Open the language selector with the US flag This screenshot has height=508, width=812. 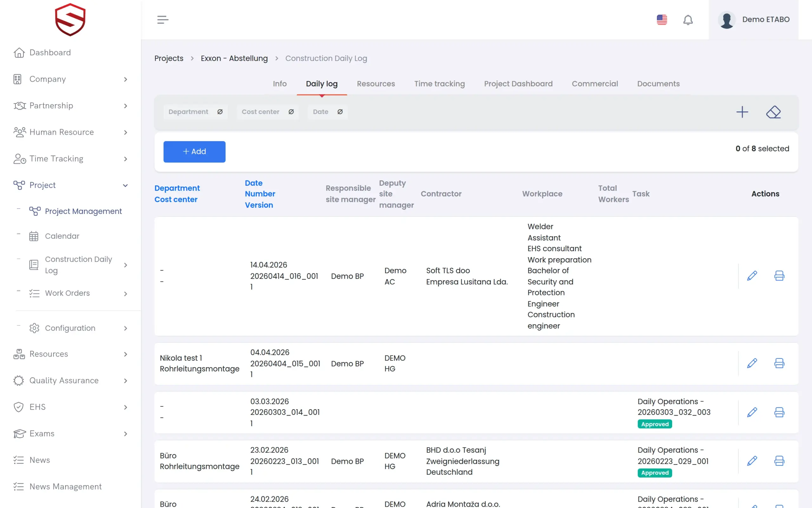pos(662,19)
